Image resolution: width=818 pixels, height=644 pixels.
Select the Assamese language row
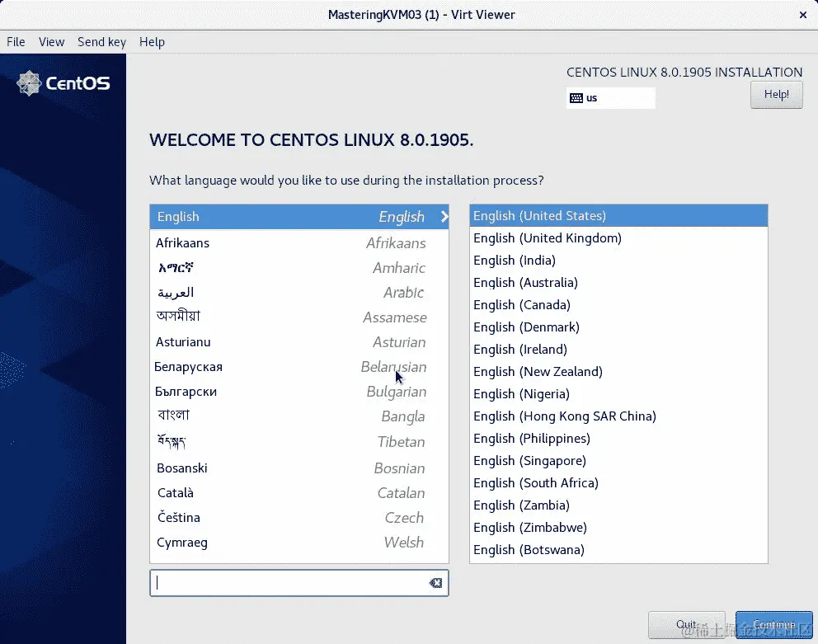point(299,317)
